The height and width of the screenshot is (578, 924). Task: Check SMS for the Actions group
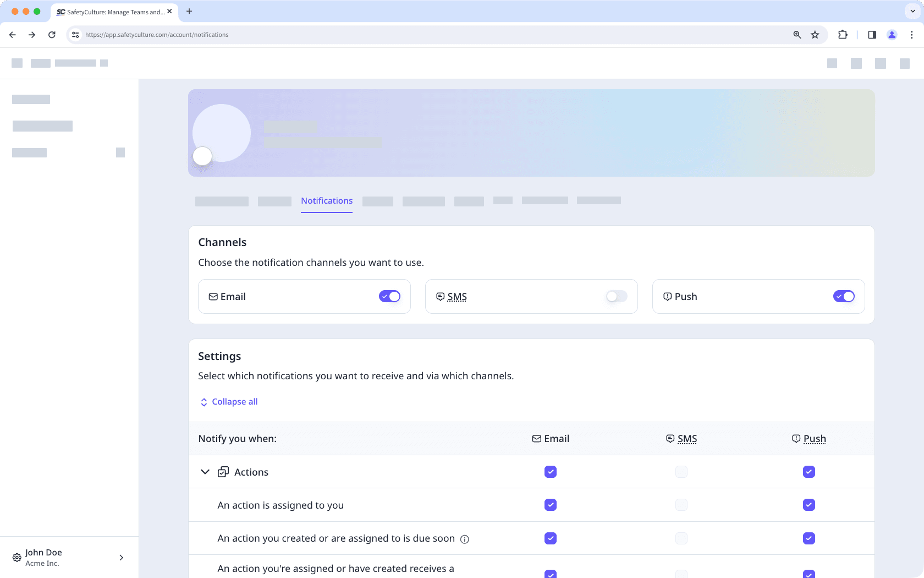681,472
